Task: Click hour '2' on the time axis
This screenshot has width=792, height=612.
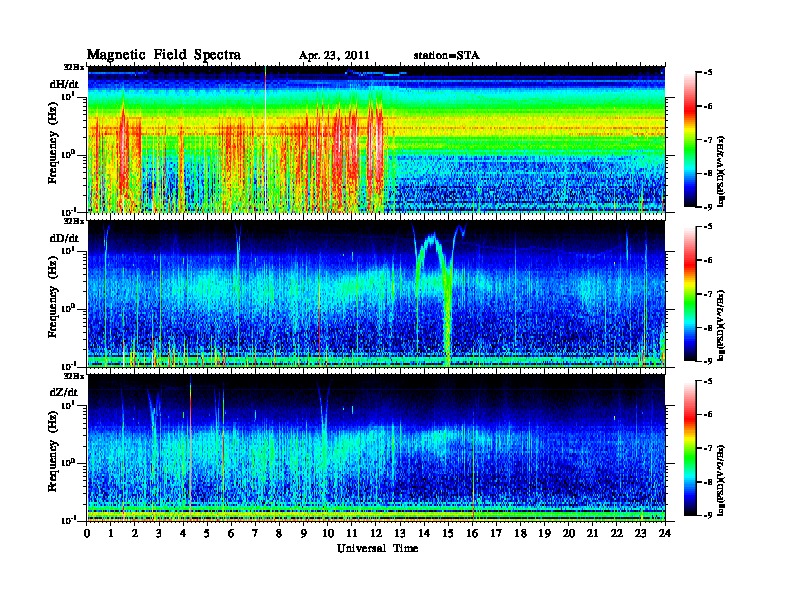Action: (135, 533)
